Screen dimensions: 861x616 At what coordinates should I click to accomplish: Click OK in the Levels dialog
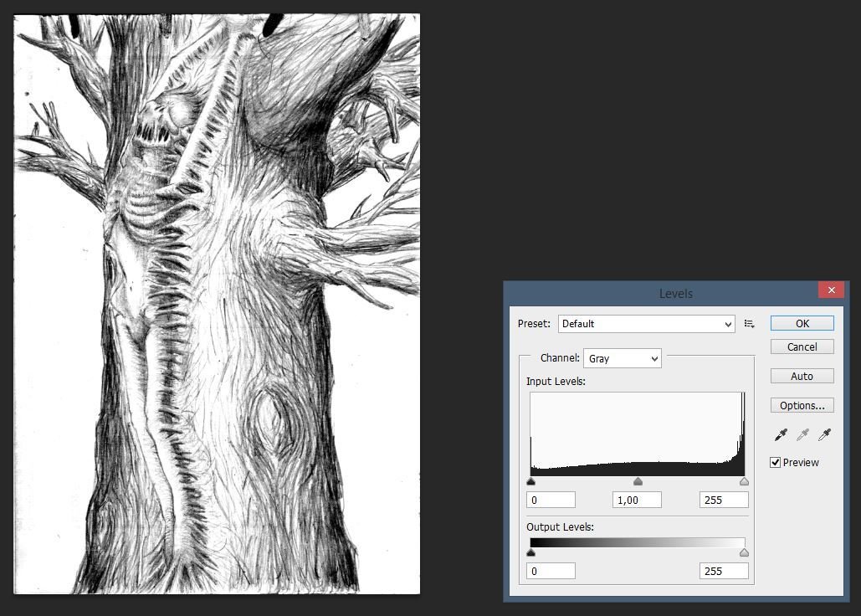pyautogui.click(x=802, y=323)
